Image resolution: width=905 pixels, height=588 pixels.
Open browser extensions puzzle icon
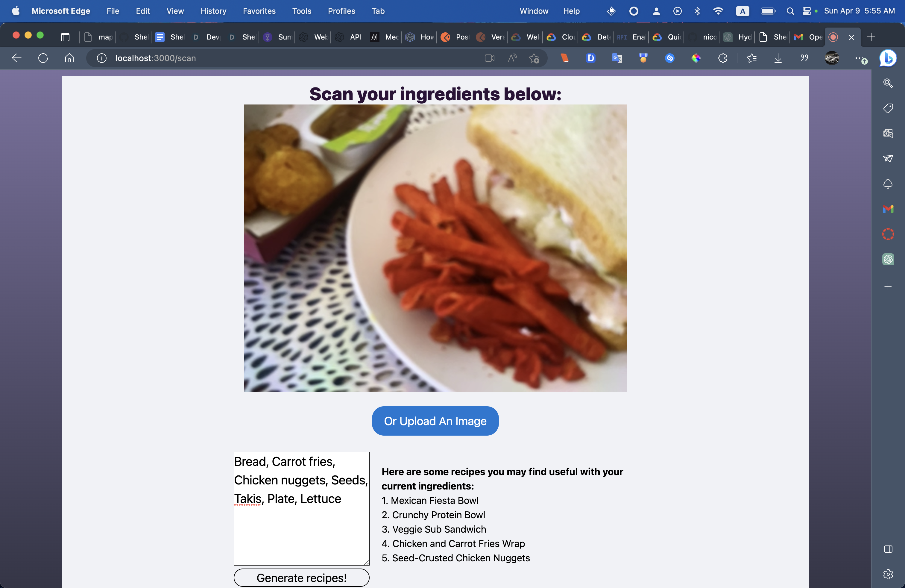(722, 58)
